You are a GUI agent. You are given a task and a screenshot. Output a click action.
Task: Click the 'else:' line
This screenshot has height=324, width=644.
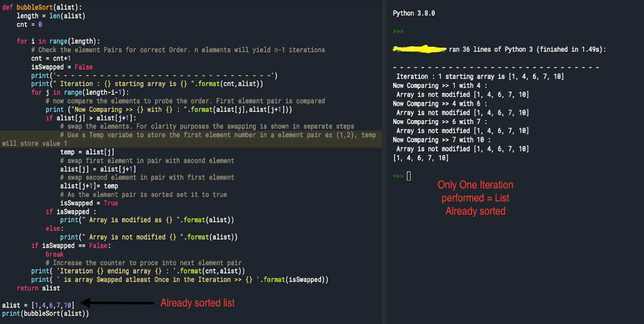[55, 229]
